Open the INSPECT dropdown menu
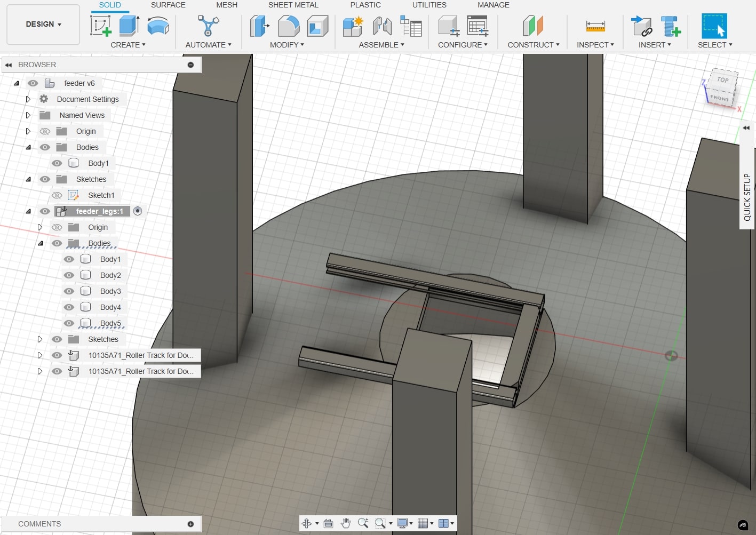 595,45
